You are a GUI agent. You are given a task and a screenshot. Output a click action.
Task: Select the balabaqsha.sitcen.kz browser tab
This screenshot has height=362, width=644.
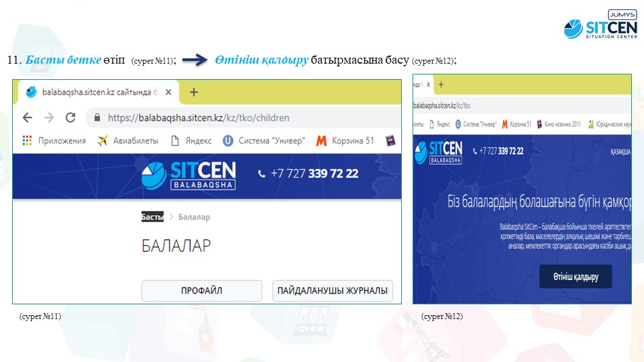(94, 93)
